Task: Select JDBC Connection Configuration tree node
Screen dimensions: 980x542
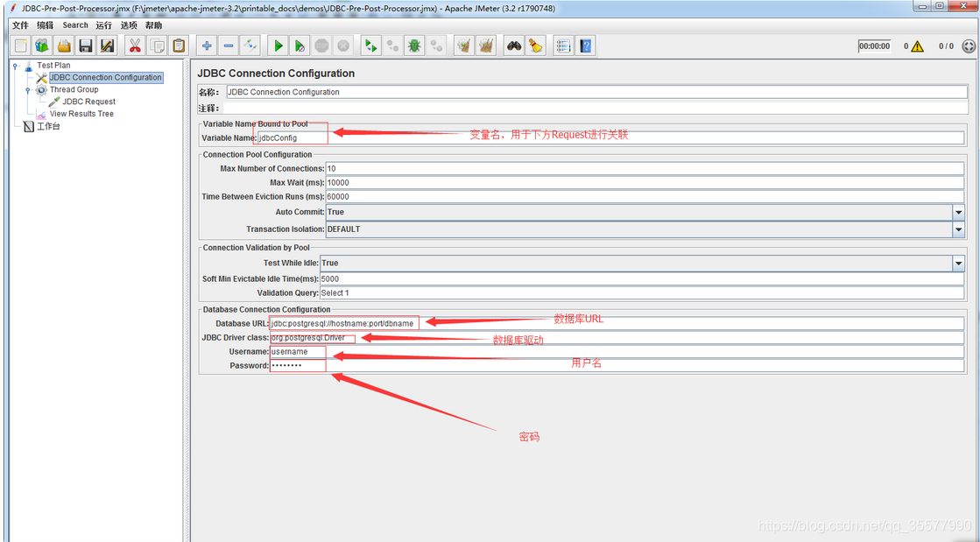Action: 106,78
